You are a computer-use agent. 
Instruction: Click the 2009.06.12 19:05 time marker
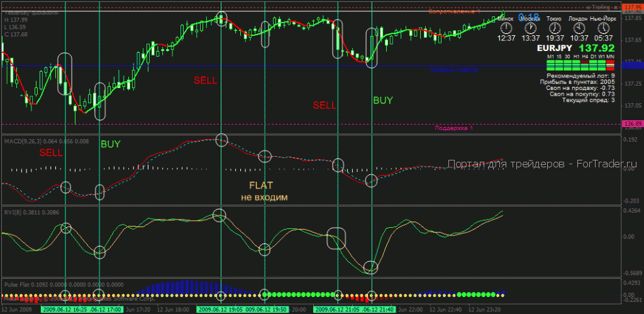222,309
